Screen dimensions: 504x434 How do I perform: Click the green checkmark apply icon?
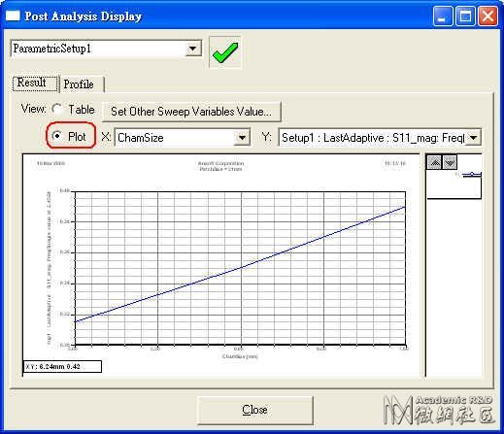click(x=225, y=52)
